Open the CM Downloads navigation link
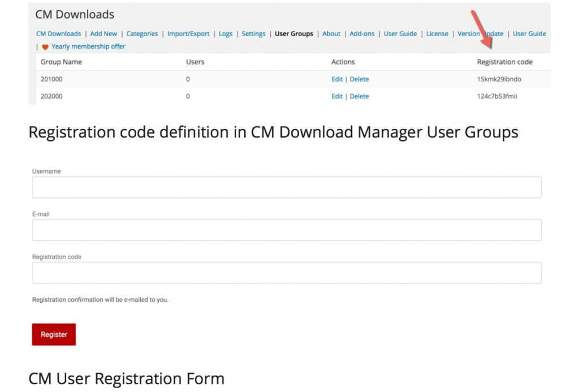The width and height of the screenshot is (579, 392). click(x=58, y=34)
